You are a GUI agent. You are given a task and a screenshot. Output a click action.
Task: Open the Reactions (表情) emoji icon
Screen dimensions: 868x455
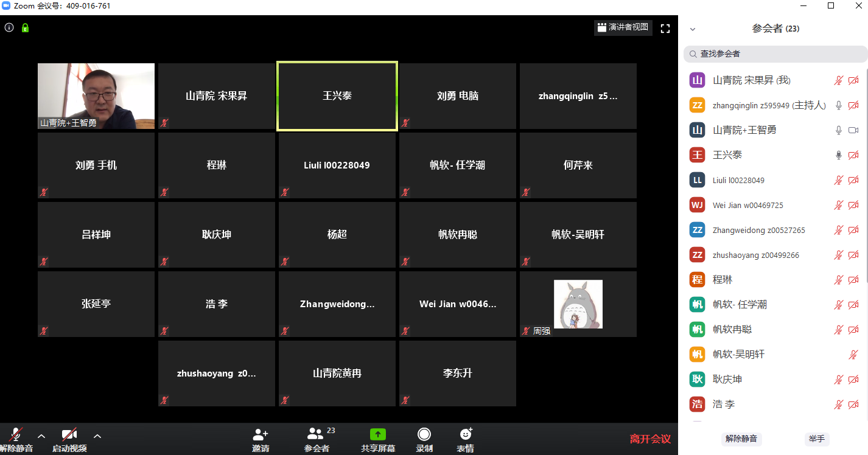coord(466,434)
